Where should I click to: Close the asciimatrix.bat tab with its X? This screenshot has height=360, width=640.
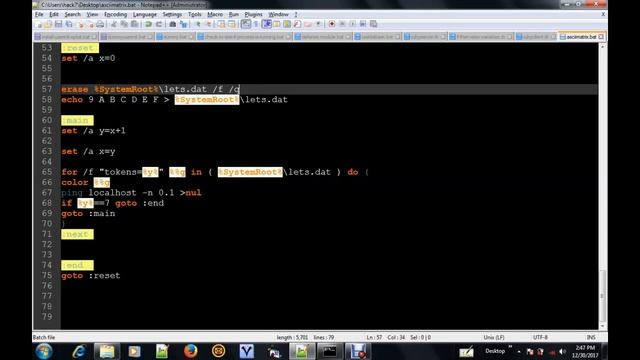coord(601,37)
